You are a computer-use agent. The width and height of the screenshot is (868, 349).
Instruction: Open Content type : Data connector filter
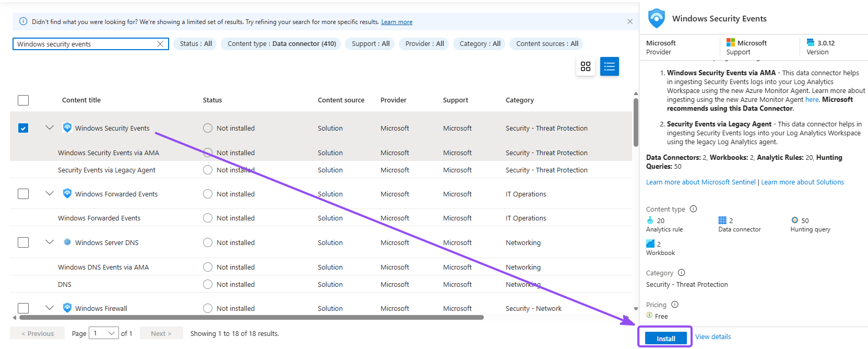[x=281, y=44]
